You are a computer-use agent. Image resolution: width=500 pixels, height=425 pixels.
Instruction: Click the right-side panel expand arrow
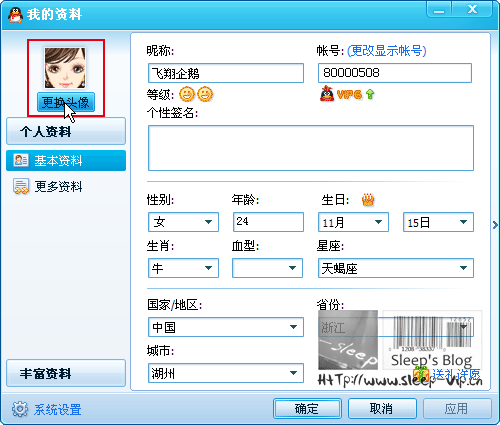495,225
